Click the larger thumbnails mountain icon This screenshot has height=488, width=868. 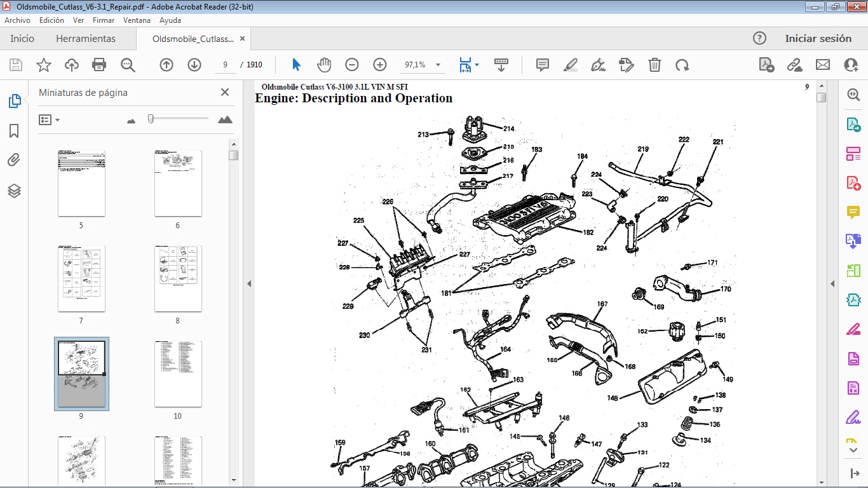225,119
